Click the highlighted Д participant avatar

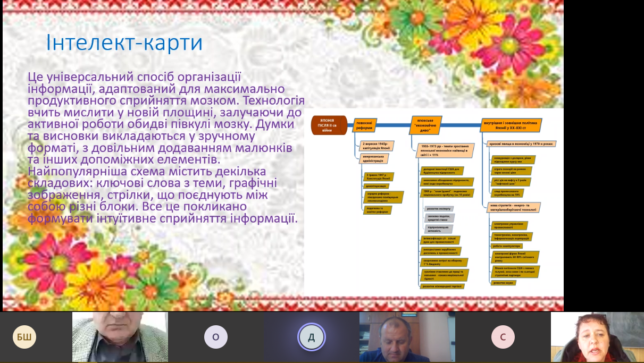(311, 336)
